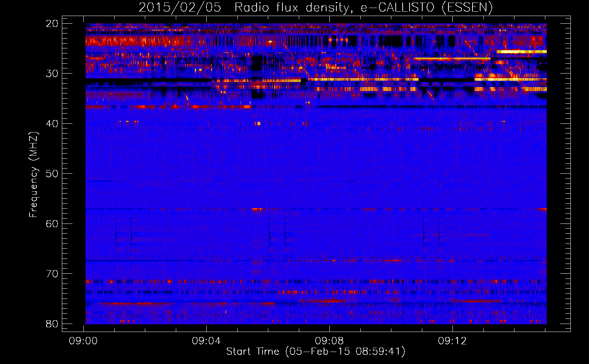Click the frequency tick label '20'

click(x=52, y=24)
